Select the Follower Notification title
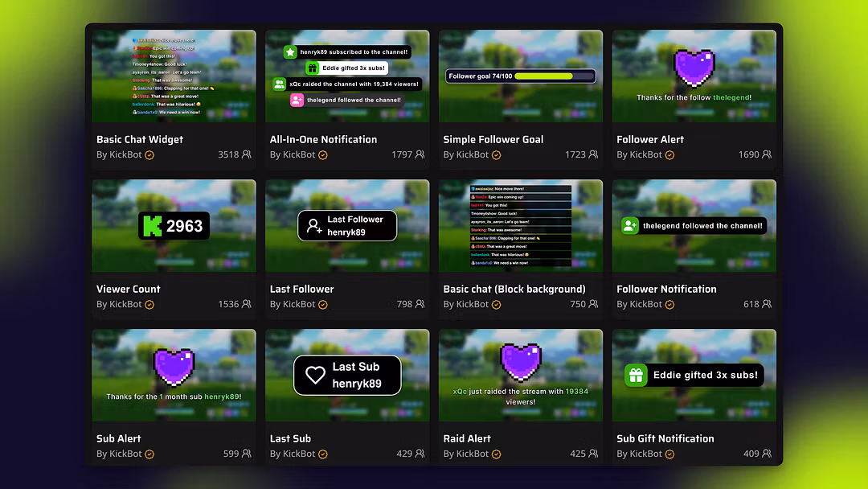 [x=666, y=289]
